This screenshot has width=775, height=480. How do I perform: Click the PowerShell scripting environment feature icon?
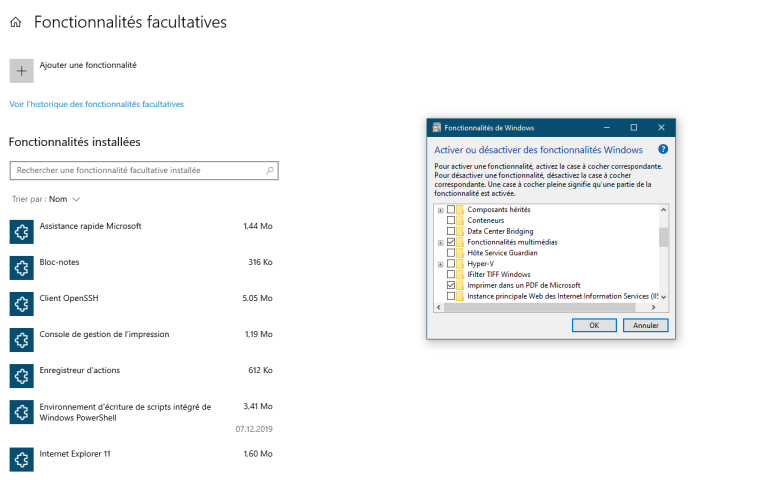click(x=21, y=412)
